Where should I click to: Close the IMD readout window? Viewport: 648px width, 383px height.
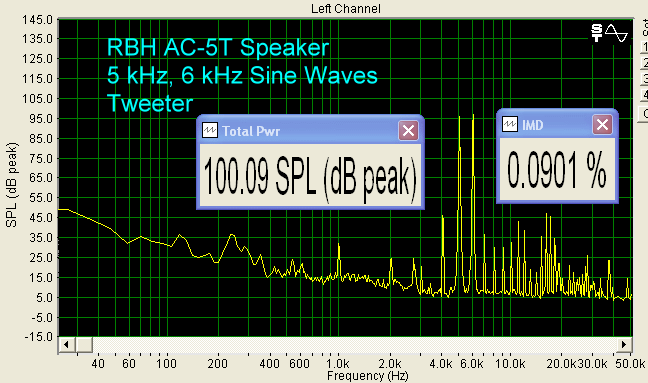click(602, 124)
